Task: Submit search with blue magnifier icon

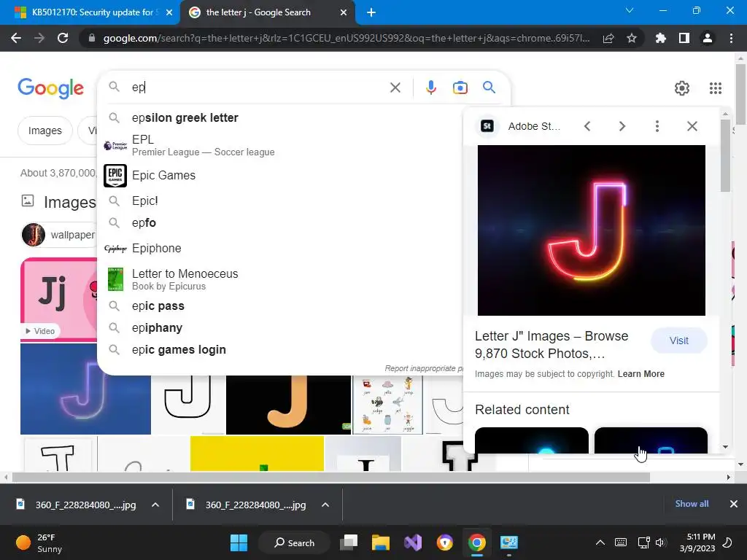Action: pos(489,87)
